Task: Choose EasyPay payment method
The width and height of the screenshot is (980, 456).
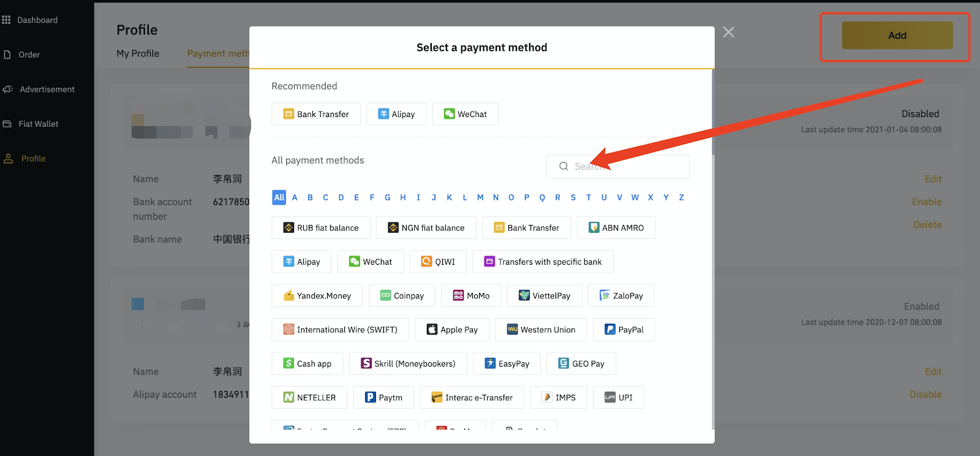Action: coord(507,363)
